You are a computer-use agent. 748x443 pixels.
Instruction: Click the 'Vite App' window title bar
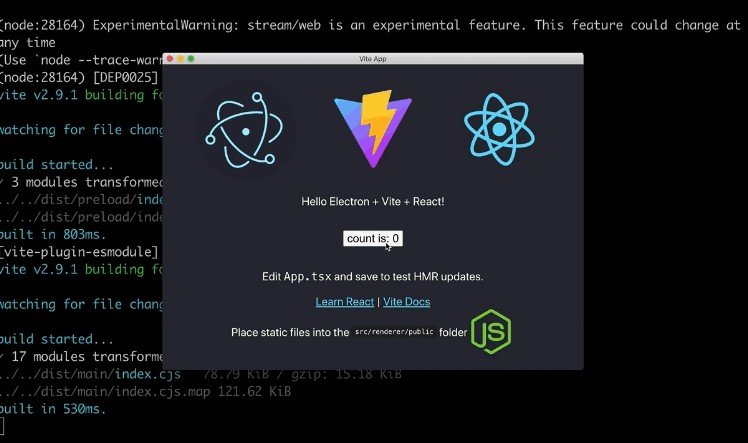[x=373, y=59]
